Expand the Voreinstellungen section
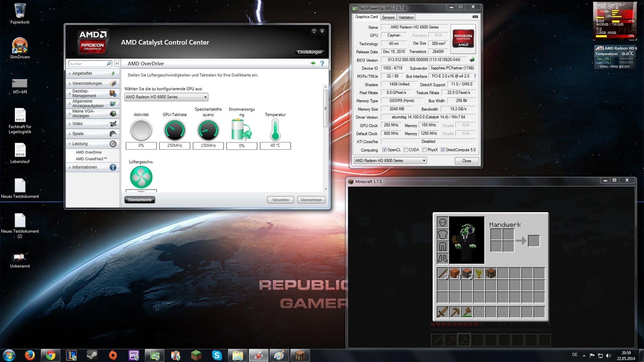Screen dimensions: 644x362 point(92,83)
